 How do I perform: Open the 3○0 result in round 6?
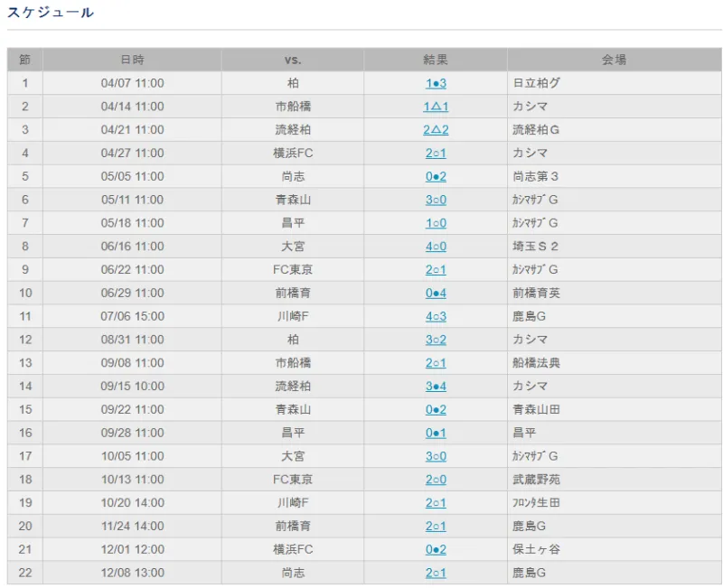436,200
